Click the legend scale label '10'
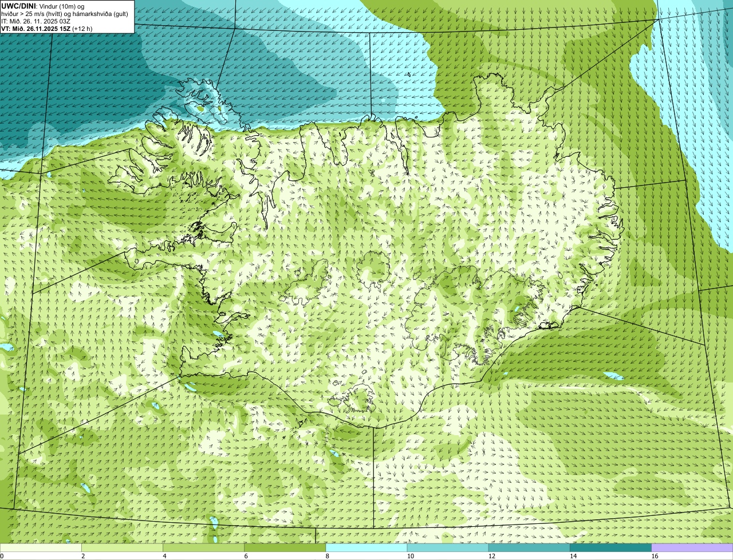The image size is (733, 560). pos(411,556)
